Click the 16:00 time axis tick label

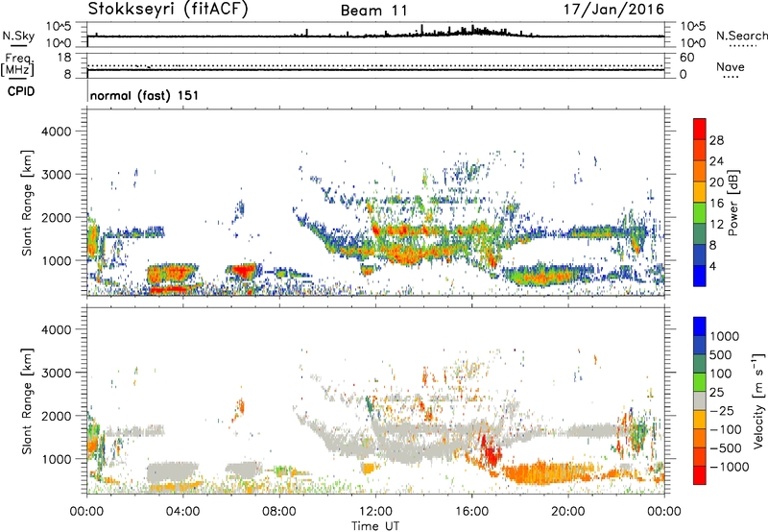471,512
